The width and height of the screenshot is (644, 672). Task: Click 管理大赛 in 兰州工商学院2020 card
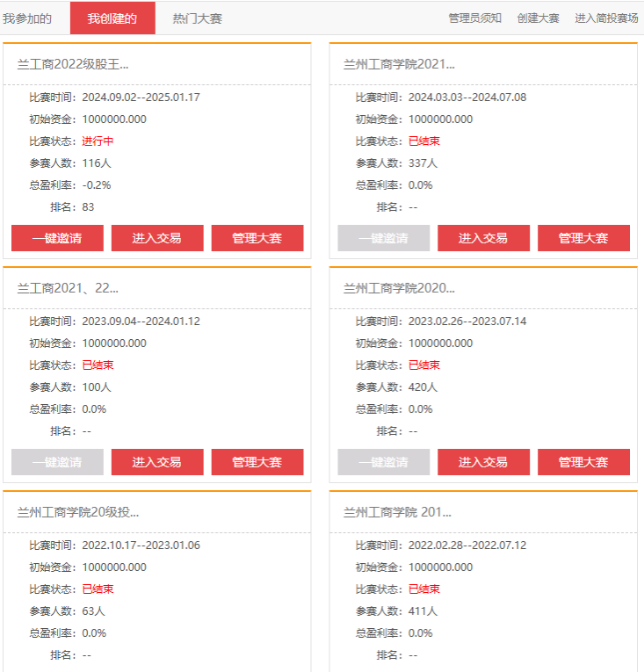(583, 462)
